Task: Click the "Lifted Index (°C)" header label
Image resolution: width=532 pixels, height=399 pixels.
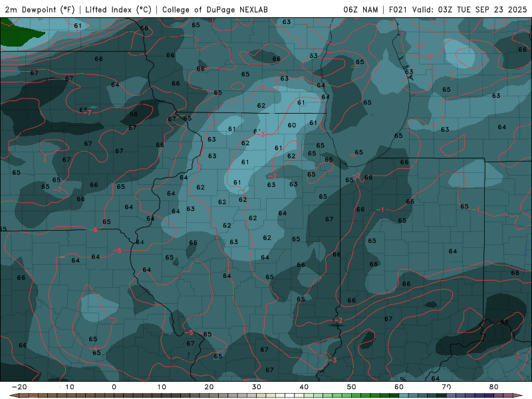Action: pyautogui.click(x=118, y=9)
